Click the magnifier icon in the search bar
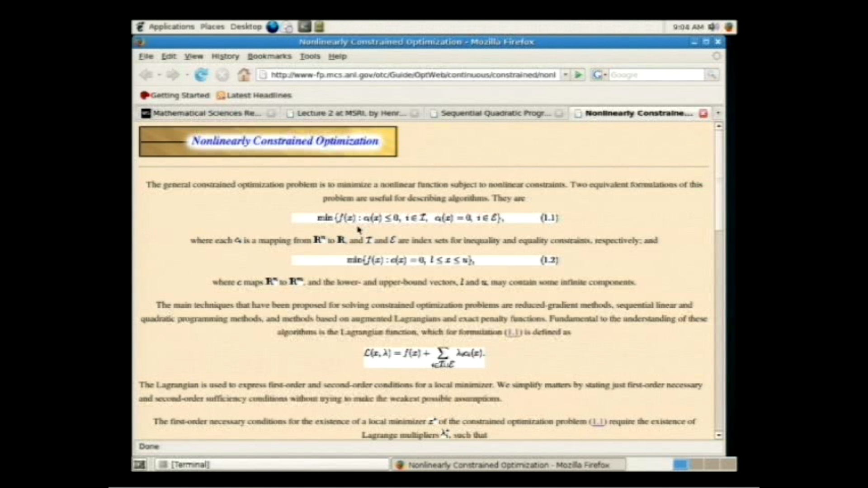Image resolution: width=868 pixels, height=488 pixels. [x=712, y=75]
